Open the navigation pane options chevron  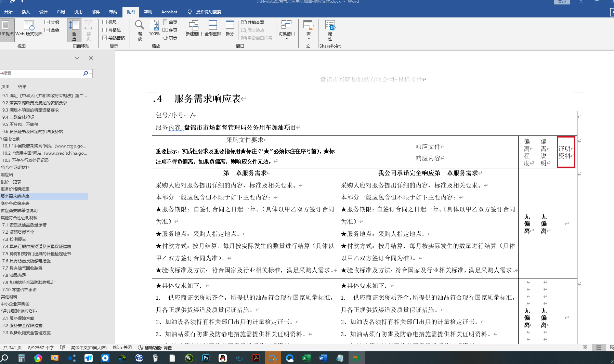(77, 58)
